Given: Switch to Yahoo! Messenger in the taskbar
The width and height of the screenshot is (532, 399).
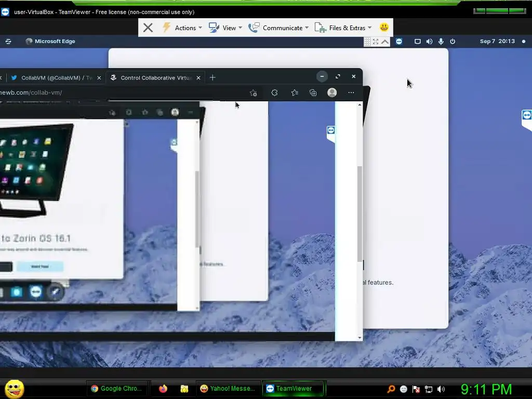Looking at the screenshot, I should pyautogui.click(x=228, y=389).
